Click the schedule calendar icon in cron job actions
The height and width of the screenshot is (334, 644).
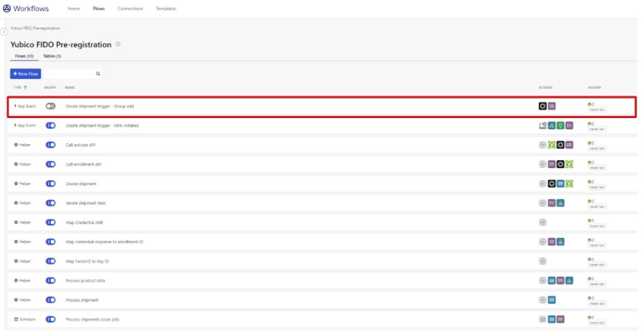point(543,319)
